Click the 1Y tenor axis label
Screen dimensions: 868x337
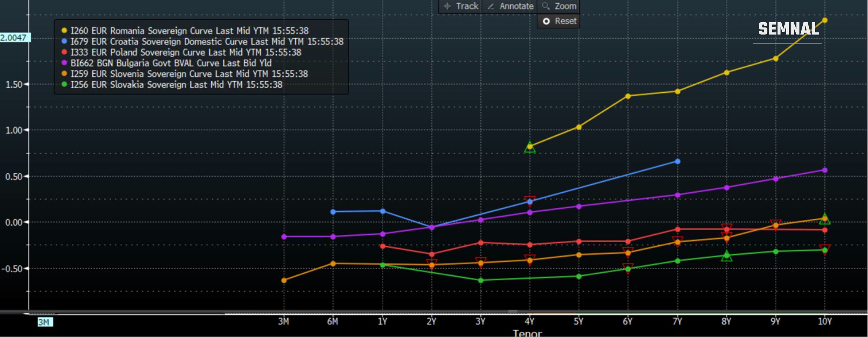coord(383,322)
